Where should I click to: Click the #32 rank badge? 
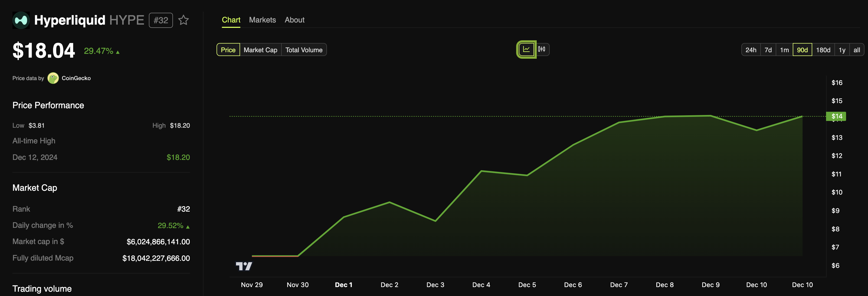click(x=161, y=20)
